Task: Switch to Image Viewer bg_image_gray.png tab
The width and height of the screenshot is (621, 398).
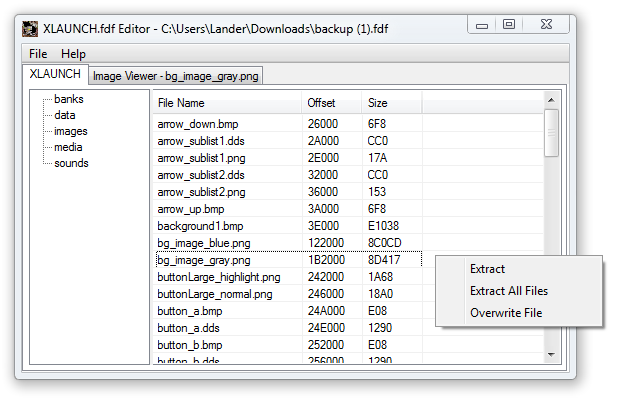Action: [175, 76]
